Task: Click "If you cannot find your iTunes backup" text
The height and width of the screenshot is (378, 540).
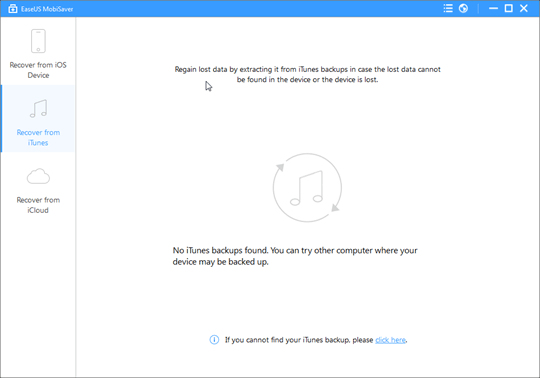Action: (x=299, y=340)
